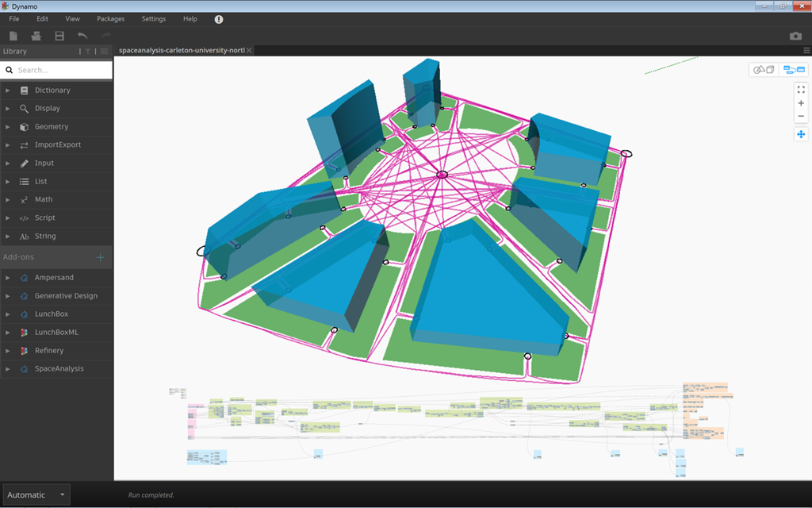Click the plus button next to Add-ons

coord(101,257)
